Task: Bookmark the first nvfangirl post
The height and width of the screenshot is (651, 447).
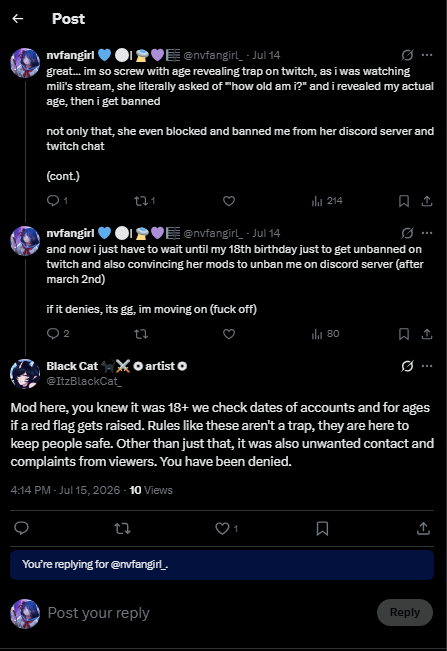Action: click(404, 201)
